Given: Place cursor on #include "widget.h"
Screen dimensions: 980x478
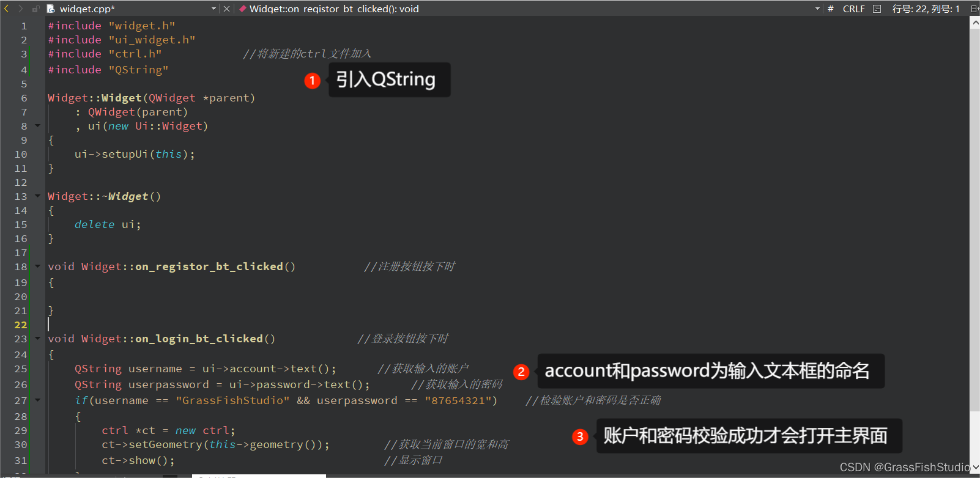Looking at the screenshot, I should 112,26.
